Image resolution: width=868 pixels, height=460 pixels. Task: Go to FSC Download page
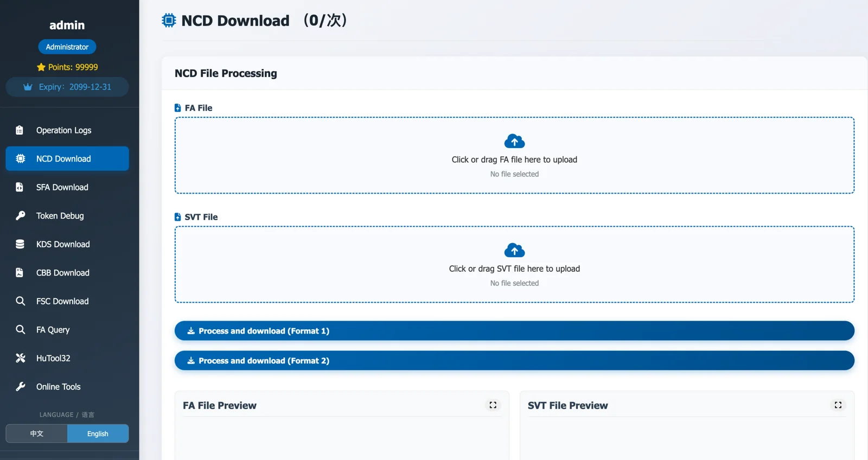(x=67, y=301)
